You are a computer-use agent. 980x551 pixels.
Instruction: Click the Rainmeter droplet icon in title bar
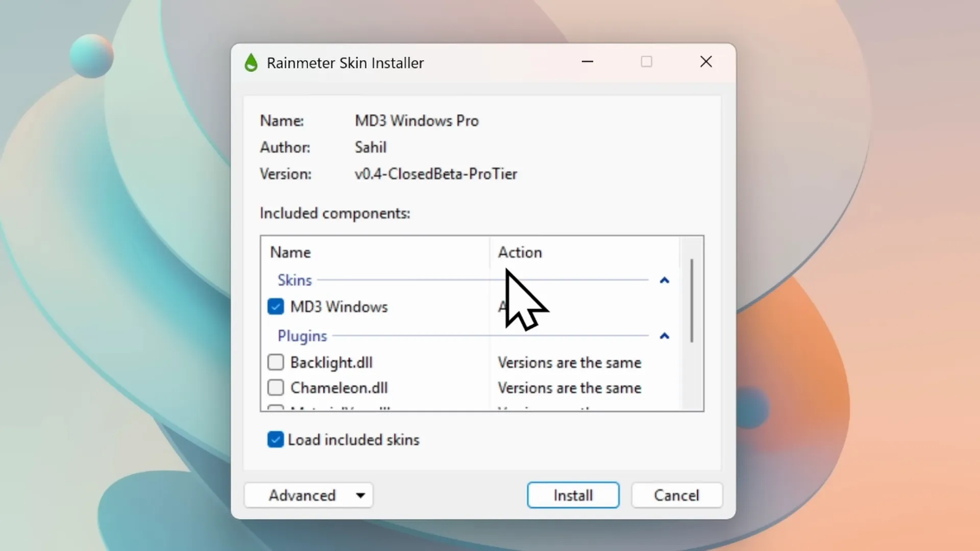[251, 63]
